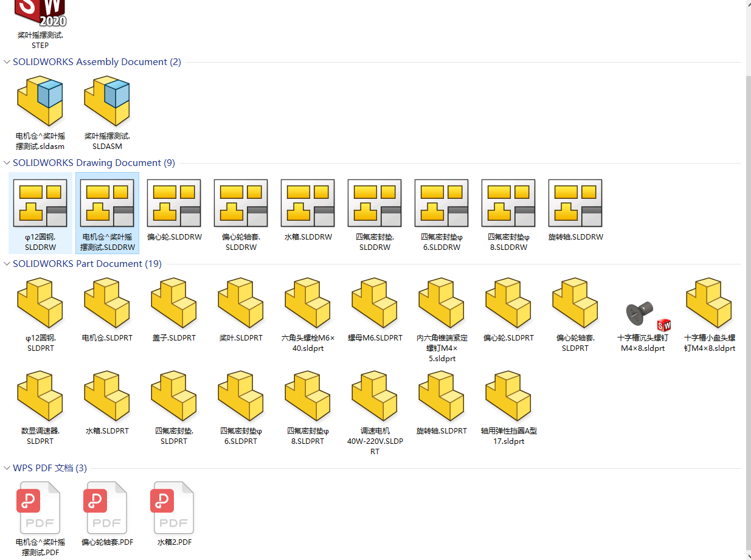Click the WPS PDF 文档 (3) header
751x560 pixels.
pos(50,468)
